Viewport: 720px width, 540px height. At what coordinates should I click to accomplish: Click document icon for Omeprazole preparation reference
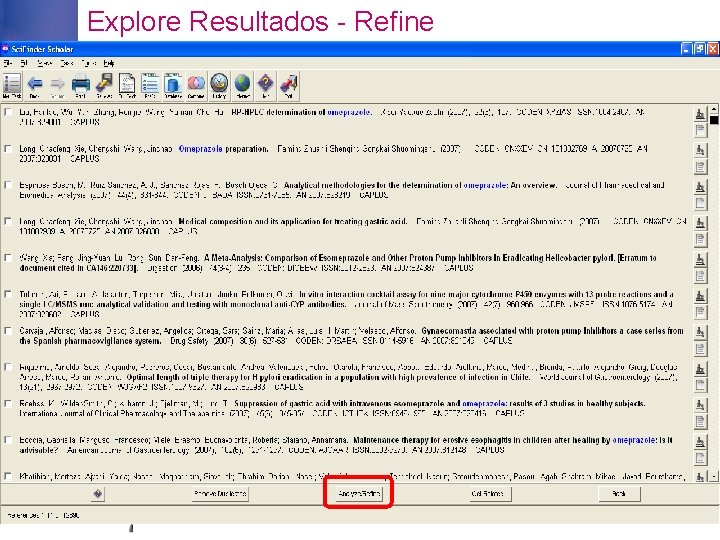click(x=700, y=167)
